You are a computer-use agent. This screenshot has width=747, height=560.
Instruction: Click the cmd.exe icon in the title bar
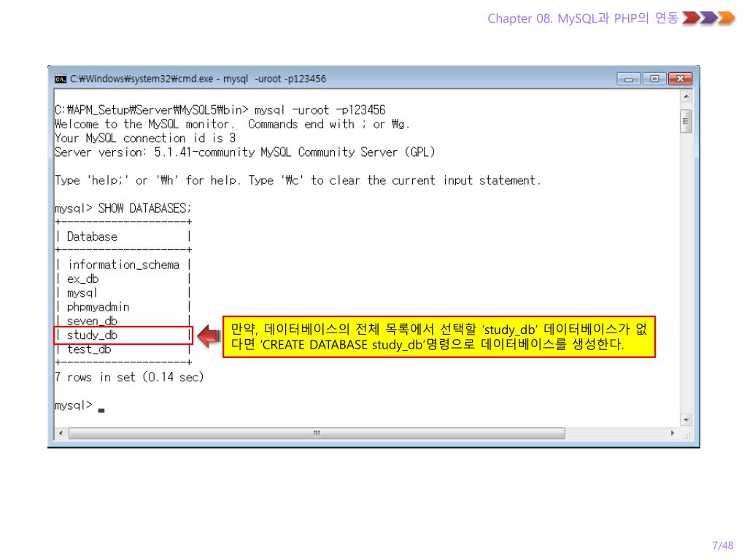[x=61, y=79]
